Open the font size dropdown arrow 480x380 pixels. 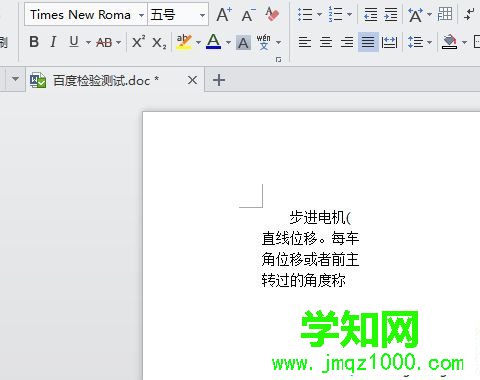coord(202,15)
